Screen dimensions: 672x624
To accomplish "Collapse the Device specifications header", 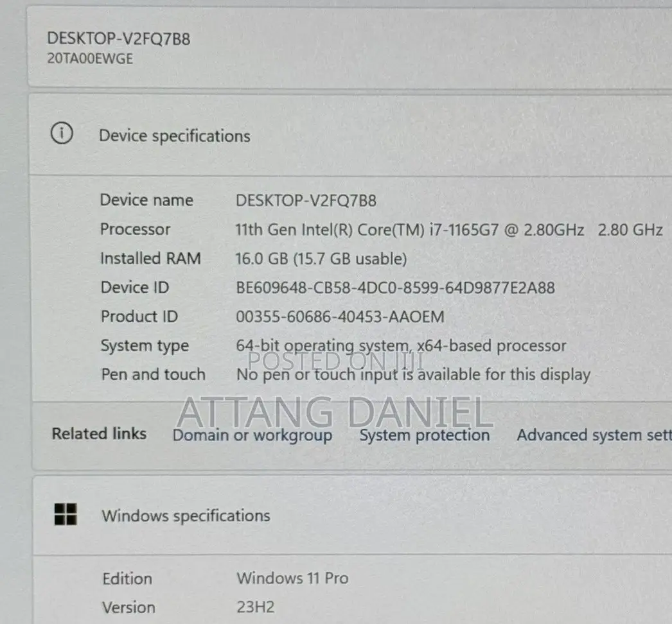I will coord(351,134).
